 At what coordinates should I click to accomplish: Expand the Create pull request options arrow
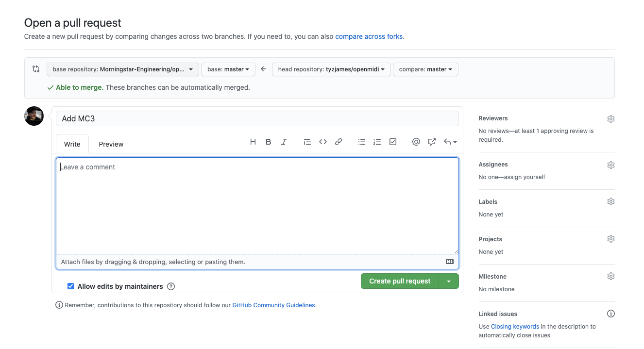[449, 281]
